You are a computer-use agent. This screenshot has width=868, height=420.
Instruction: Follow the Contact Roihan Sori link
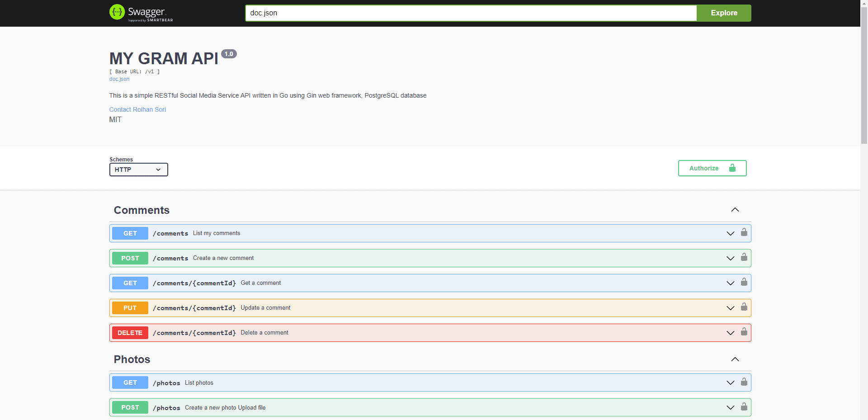coord(137,109)
